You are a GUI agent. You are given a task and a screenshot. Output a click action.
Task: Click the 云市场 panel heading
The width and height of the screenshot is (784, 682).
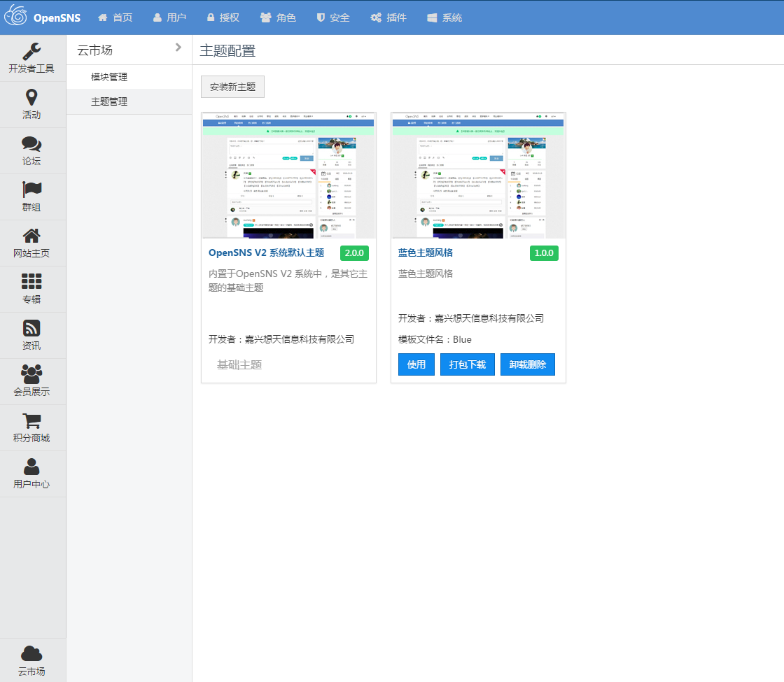point(95,50)
